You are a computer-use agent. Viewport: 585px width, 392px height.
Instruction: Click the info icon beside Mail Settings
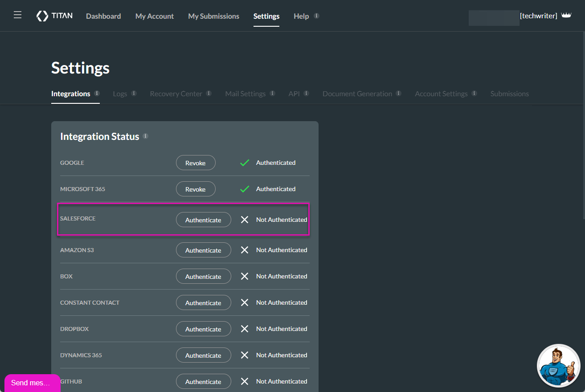coord(272,93)
